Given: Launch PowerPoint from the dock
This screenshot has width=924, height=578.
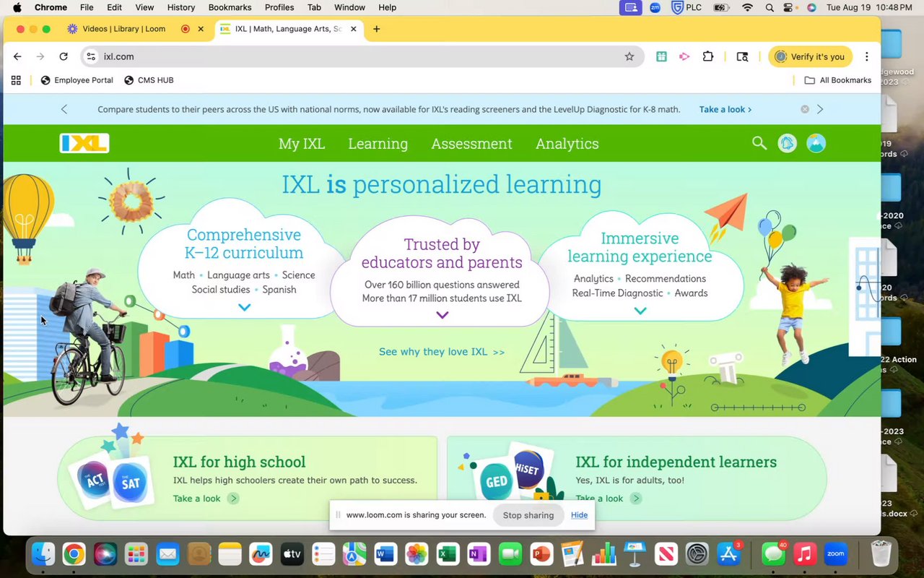Looking at the screenshot, I should [x=541, y=554].
